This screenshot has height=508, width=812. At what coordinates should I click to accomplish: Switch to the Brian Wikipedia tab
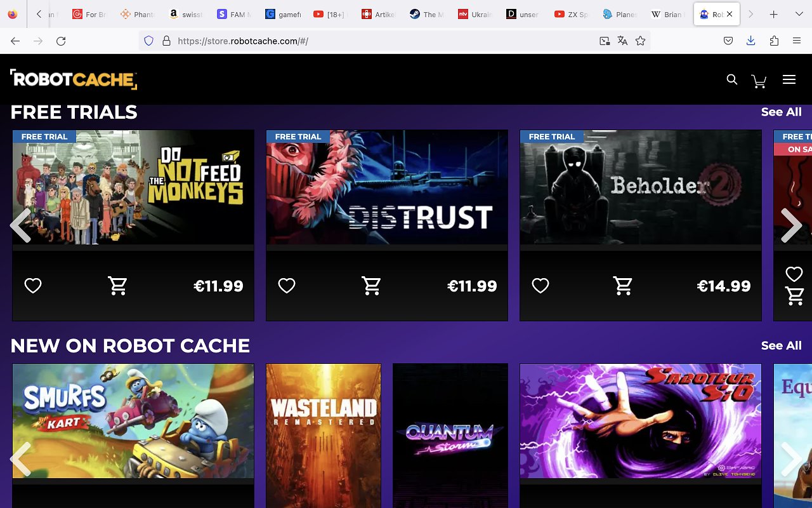point(669,14)
